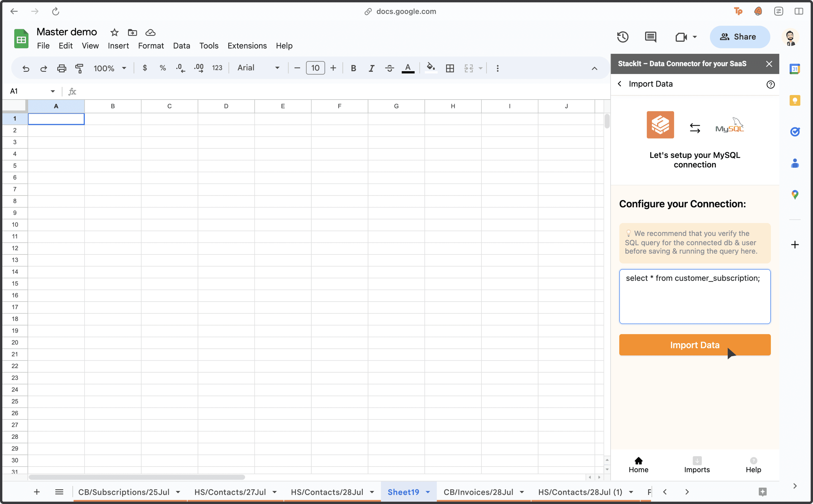Viewport: 813px width, 504px height.
Task: Open version history clock icon
Action: (x=622, y=37)
